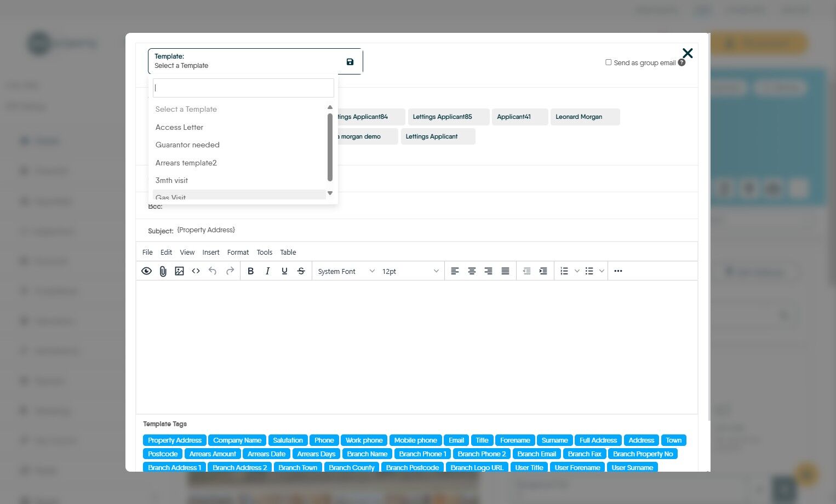The width and height of the screenshot is (836, 504).
Task: Click inside the email body editor
Action: pos(417,347)
